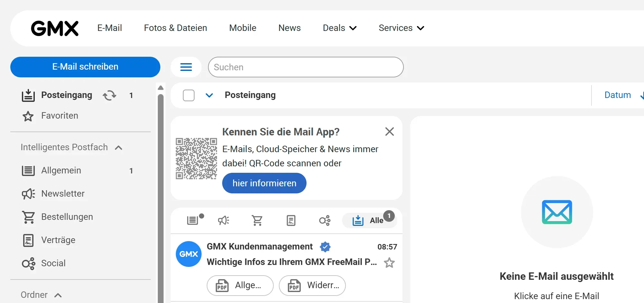This screenshot has width=644, height=303.
Task: Sort emails by Datum
Action: pyautogui.click(x=618, y=95)
